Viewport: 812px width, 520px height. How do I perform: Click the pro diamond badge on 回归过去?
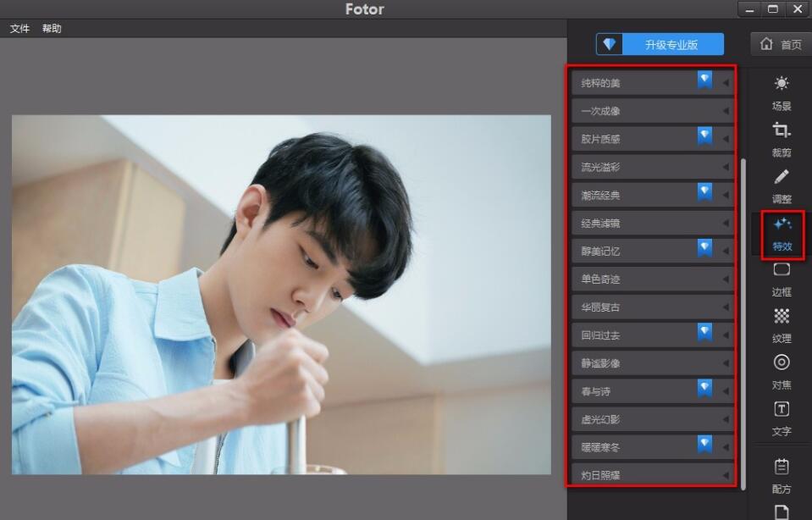[704, 332]
